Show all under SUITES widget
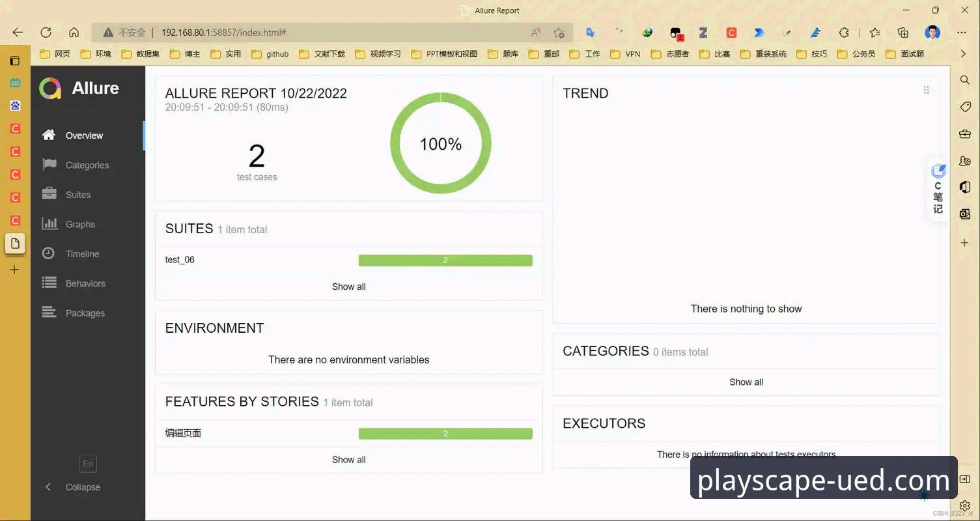Image resolution: width=980 pixels, height=521 pixels. (x=348, y=287)
